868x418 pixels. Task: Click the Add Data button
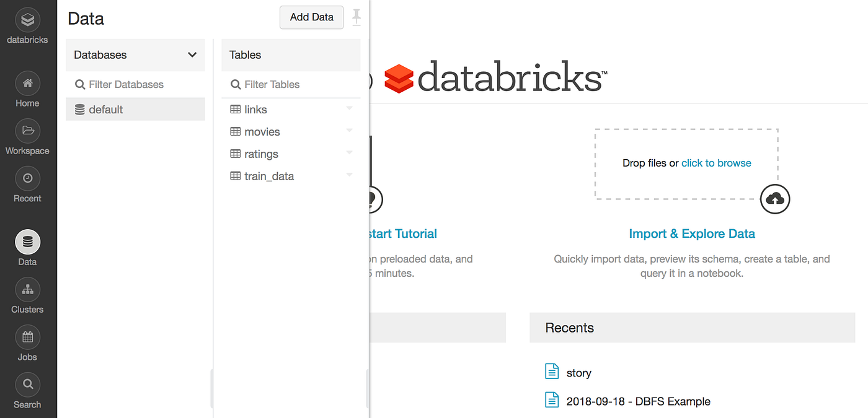[x=311, y=17]
